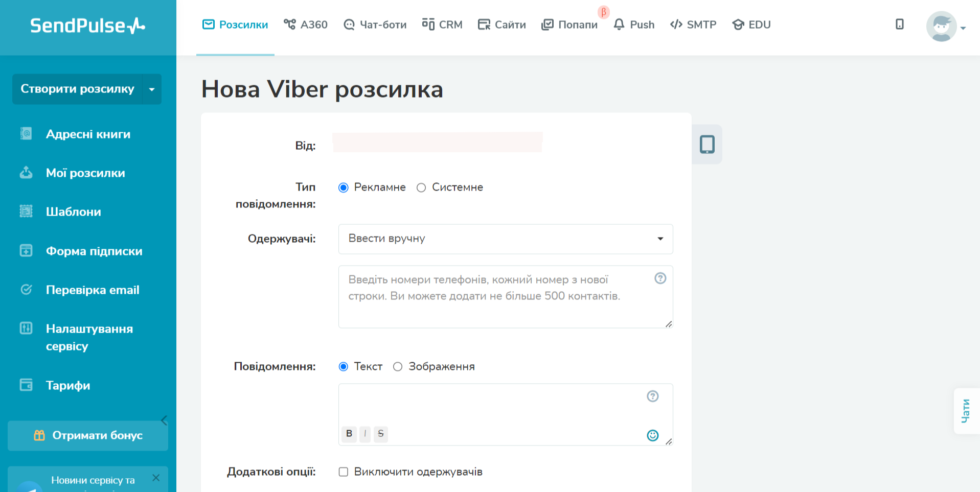Screen dimensions: 980x492
Task: Click the Від sender field
Action: [438, 142]
